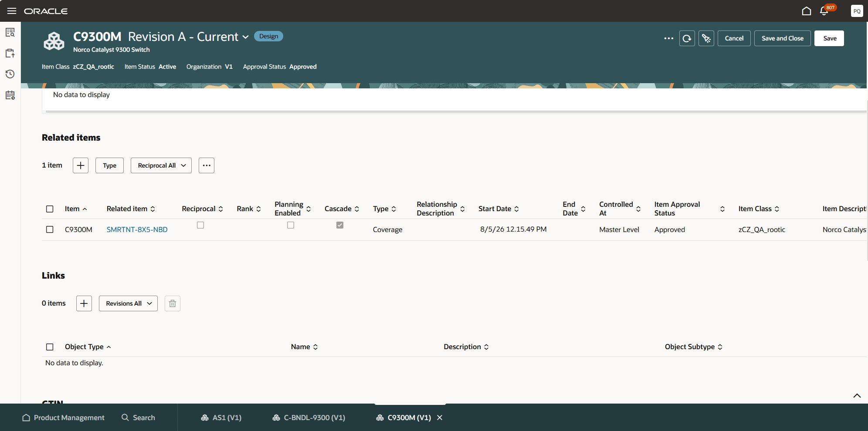Sort by Cascade column arrows

357,209
